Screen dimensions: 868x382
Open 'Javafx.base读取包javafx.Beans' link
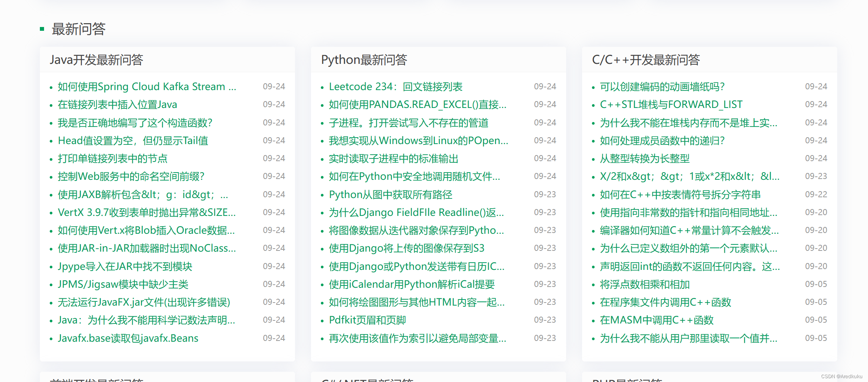point(128,338)
